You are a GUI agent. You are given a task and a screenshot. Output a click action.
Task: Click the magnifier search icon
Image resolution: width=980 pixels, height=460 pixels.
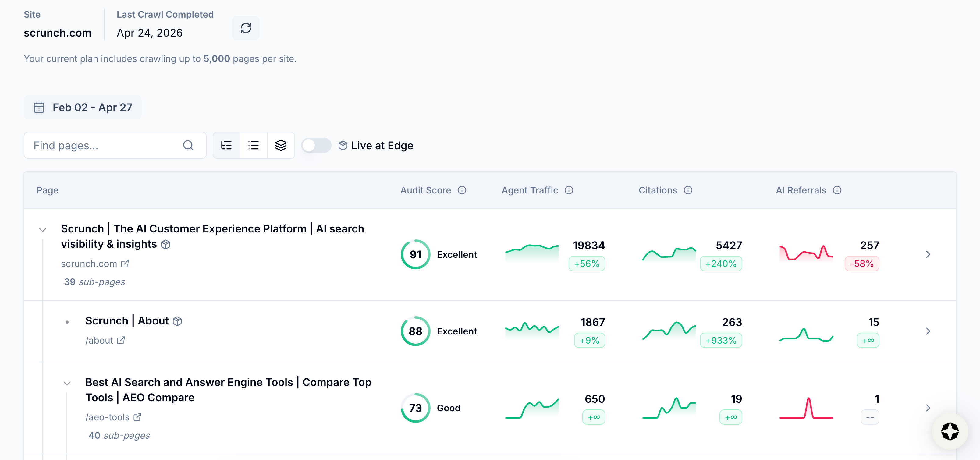click(188, 145)
